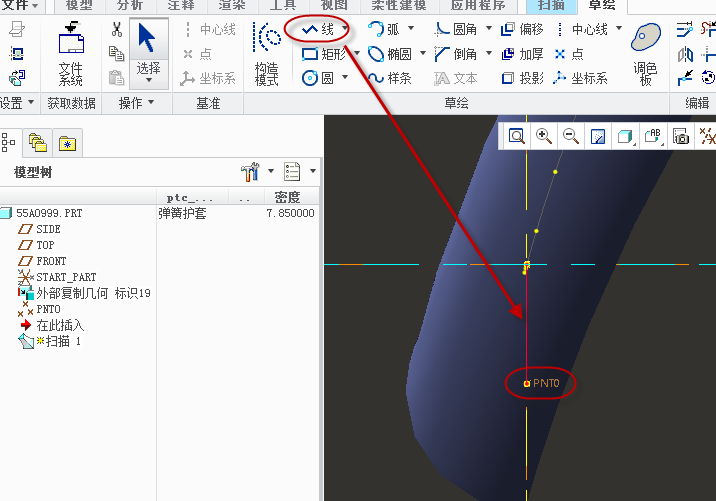The height and width of the screenshot is (501, 716).
Task: Click datum Coordinate System in Datum group
Action: tap(208, 78)
